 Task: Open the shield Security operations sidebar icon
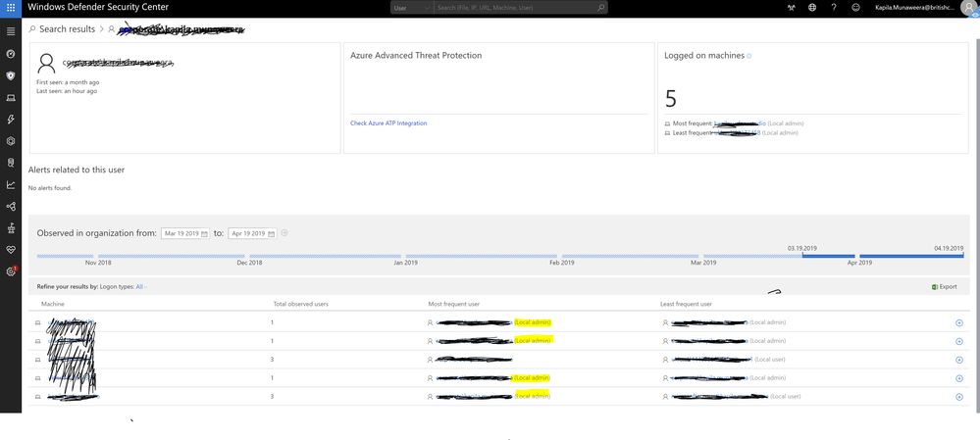click(x=11, y=75)
